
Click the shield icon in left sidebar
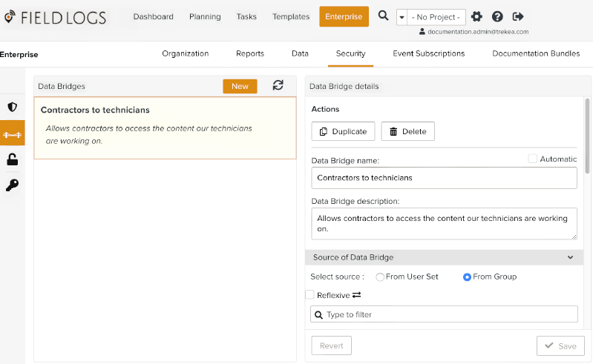coord(12,107)
